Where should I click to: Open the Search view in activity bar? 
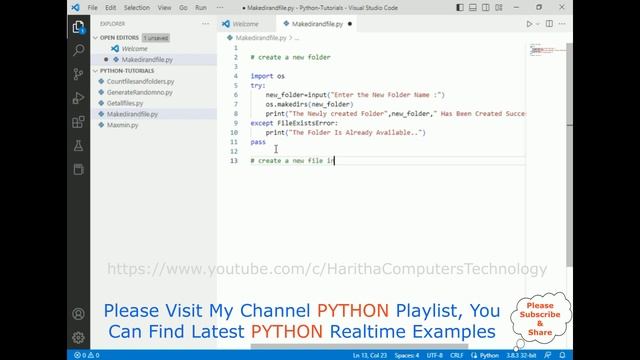(x=78, y=50)
